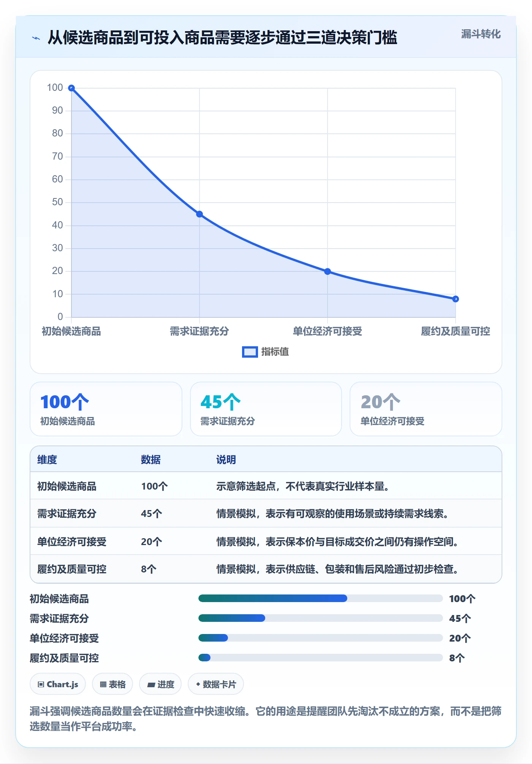Select the 100个 data card

coord(106,409)
